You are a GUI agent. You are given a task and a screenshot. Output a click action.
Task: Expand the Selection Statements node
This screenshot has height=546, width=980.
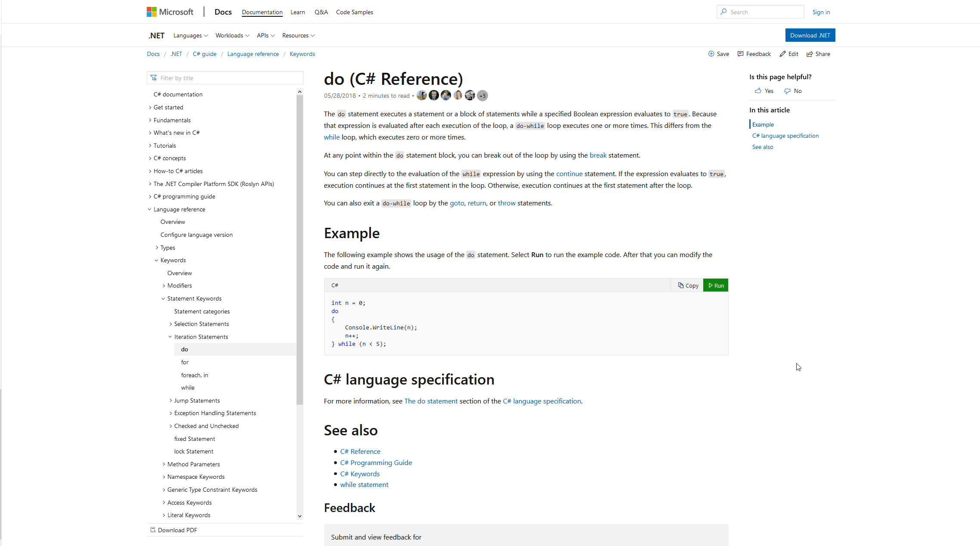point(170,324)
